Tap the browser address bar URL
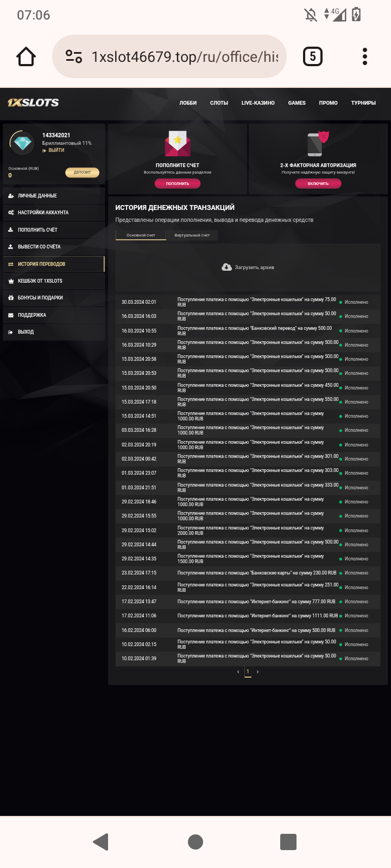391x868 pixels. tap(185, 56)
